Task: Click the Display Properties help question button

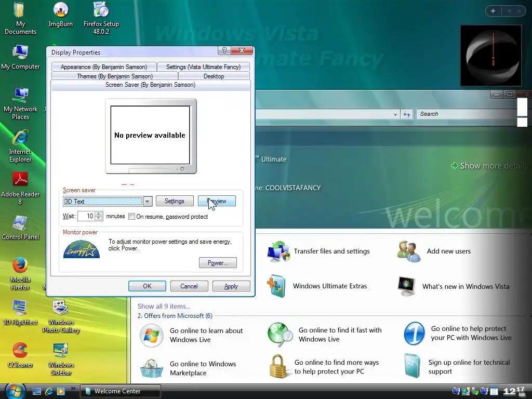Action: [x=224, y=50]
